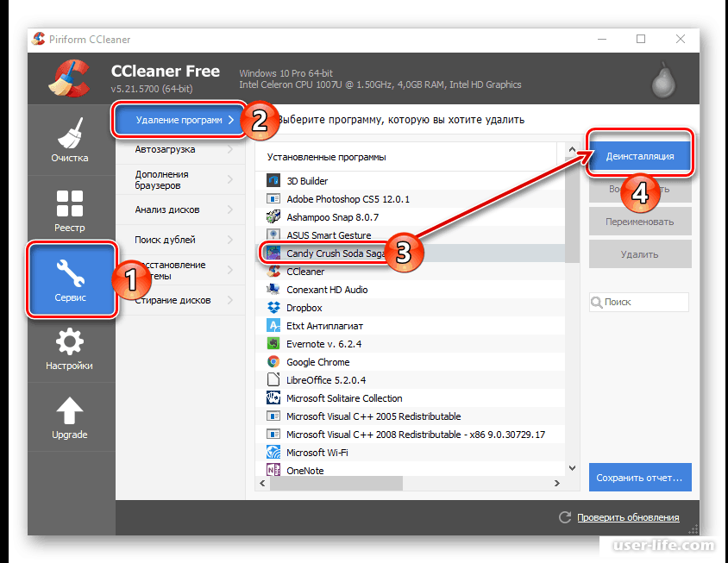
Task: Open the Проверить обновления link
Action: coord(628,517)
